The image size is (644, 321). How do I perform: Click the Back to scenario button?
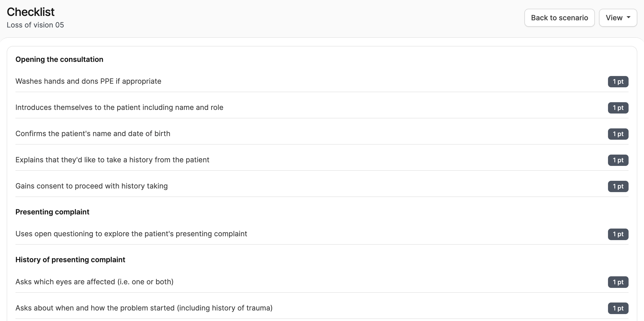pyautogui.click(x=559, y=18)
